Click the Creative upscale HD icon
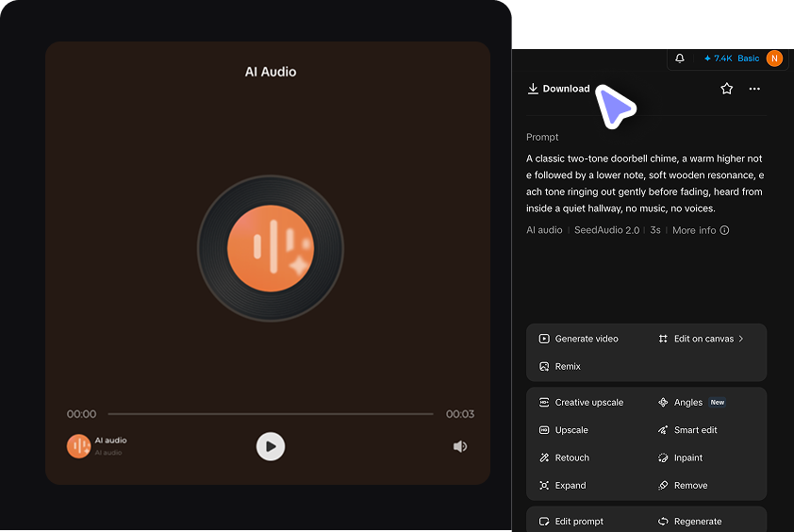Image resolution: width=794 pixels, height=532 pixels. (x=544, y=402)
